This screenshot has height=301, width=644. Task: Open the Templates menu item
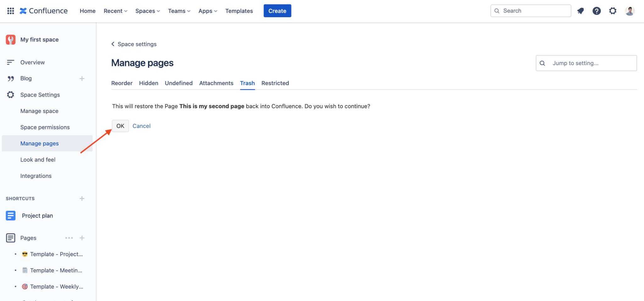(x=239, y=11)
